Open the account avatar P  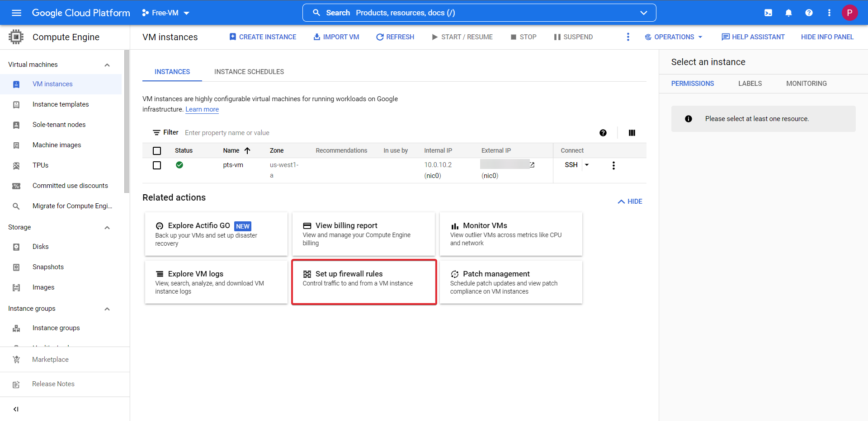click(x=849, y=13)
